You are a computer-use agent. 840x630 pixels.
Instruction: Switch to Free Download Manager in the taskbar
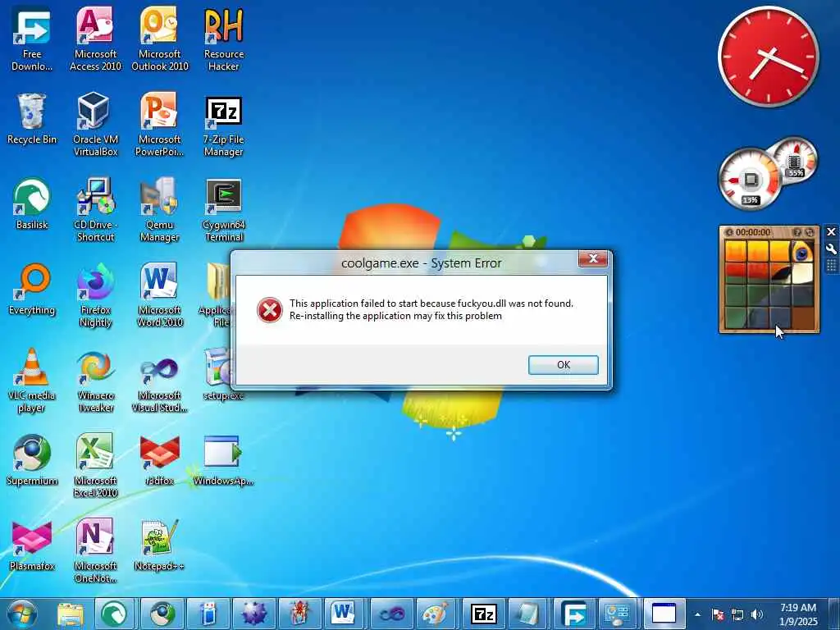[573, 614]
